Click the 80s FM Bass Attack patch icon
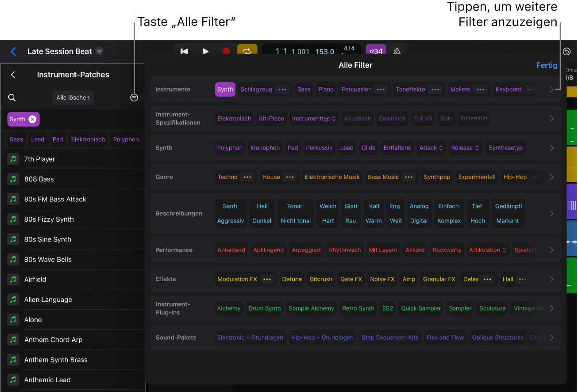This screenshot has width=578, height=392. tap(13, 199)
